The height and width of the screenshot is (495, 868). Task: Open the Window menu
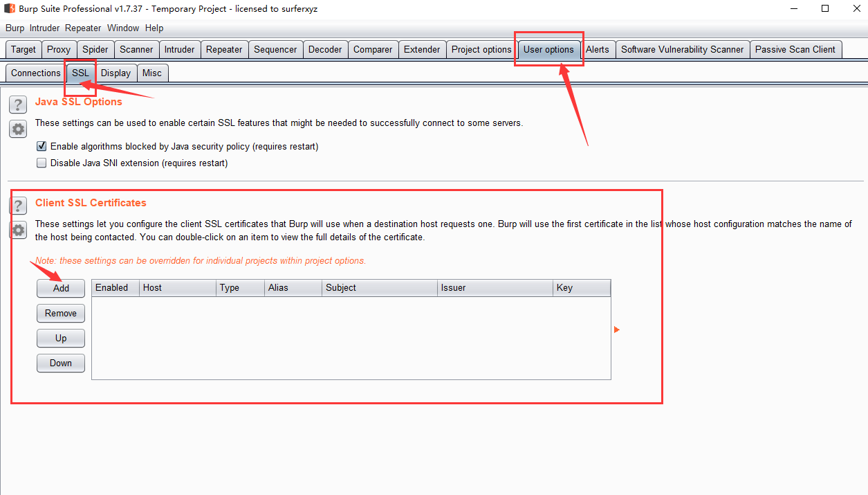(123, 28)
